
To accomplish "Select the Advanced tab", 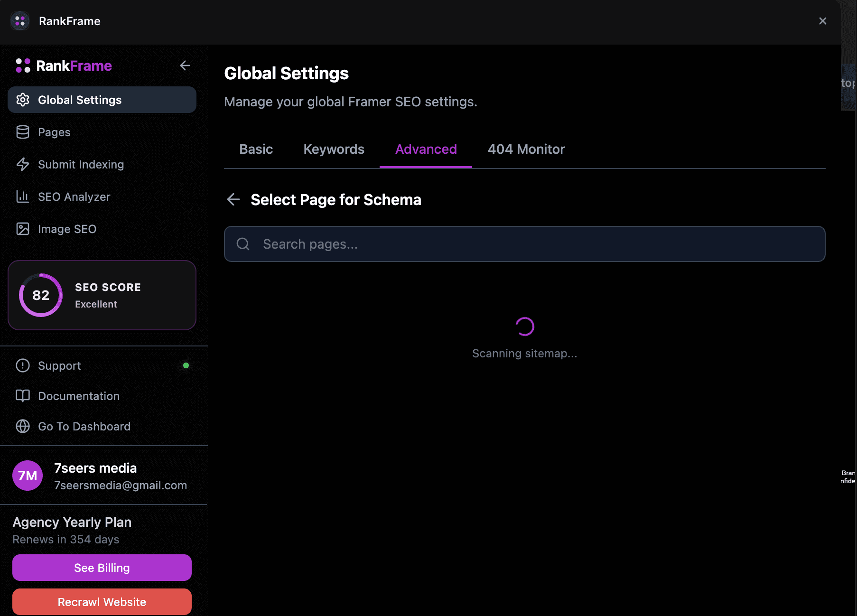I will (426, 149).
